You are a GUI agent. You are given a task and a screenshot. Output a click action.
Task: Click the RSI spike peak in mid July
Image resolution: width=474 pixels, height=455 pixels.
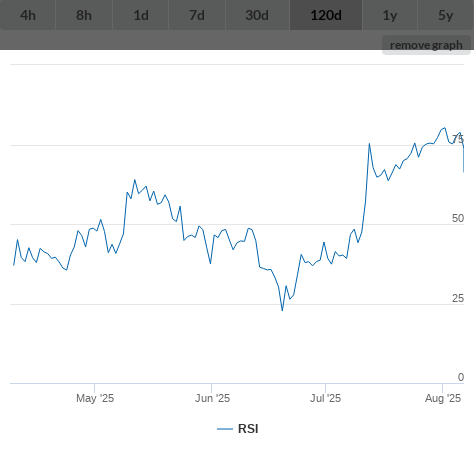(369, 144)
